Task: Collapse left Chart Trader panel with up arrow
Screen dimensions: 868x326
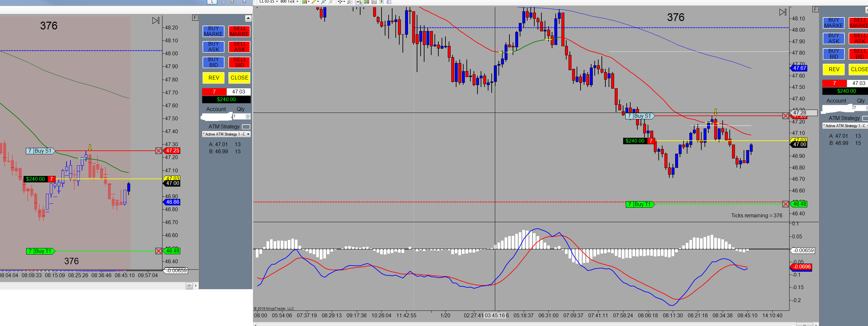Action: (x=248, y=18)
